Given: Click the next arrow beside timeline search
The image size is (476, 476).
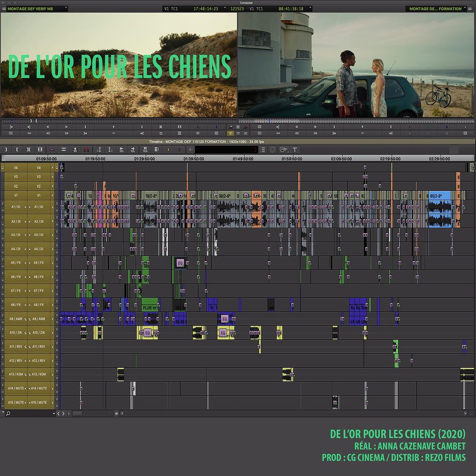Looking at the screenshot, I should point(63,413).
